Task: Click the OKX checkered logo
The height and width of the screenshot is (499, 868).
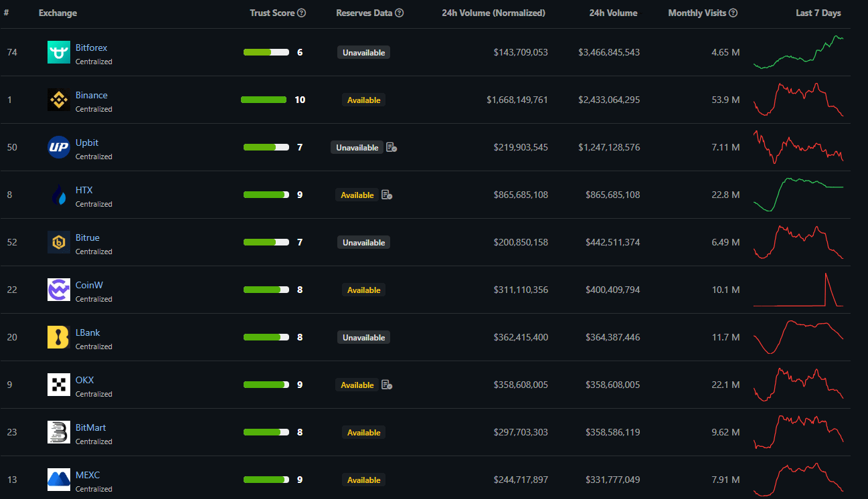Action: coord(59,385)
